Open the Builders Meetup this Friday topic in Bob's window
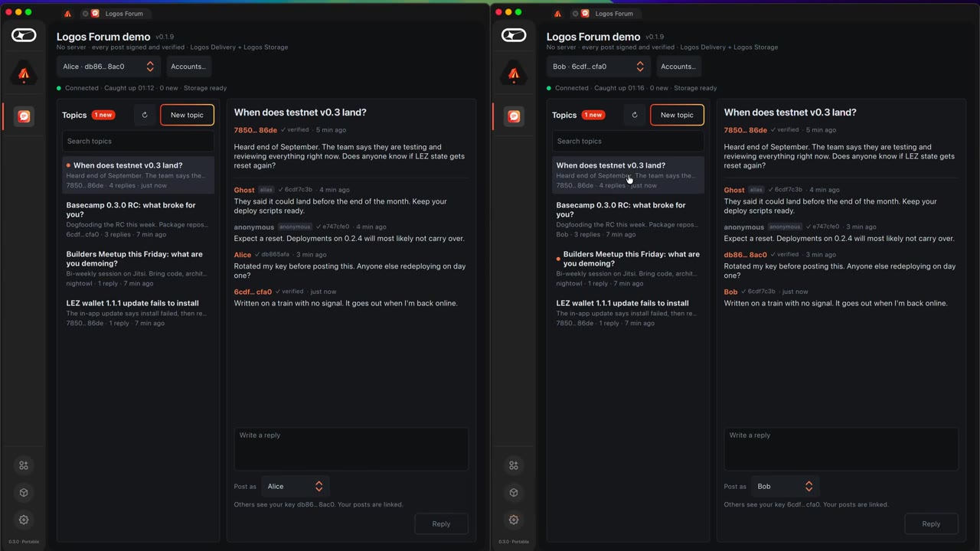This screenshot has width=980, height=551. pos(628,269)
